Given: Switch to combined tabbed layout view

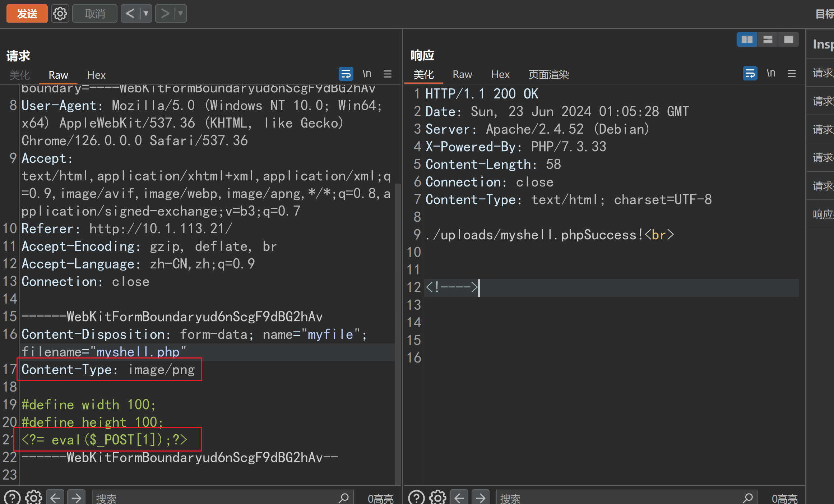Looking at the screenshot, I should tap(789, 40).
